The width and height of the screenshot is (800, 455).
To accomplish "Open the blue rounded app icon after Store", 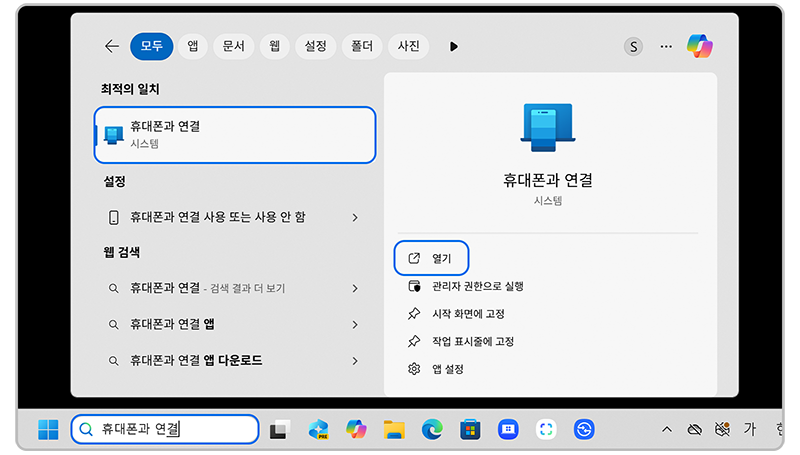I will coord(508,429).
